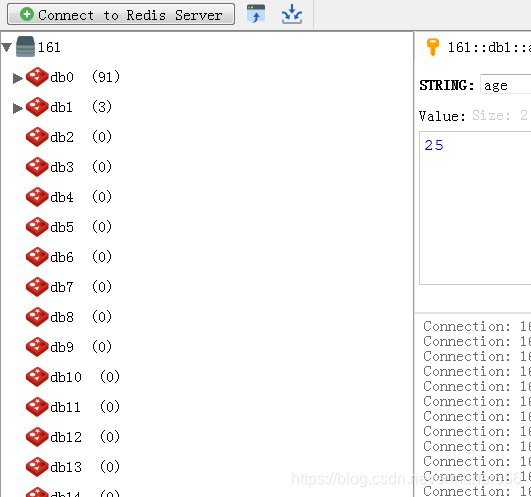Click the db0 Redis database icon
The image size is (531, 497).
coord(37,77)
